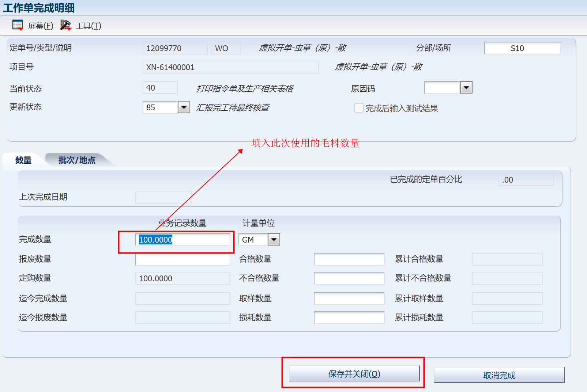The height and width of the screenshot is (392, 587).
Task: Click the 定购数量 field showing 100.0000
Action: (183, 278)
